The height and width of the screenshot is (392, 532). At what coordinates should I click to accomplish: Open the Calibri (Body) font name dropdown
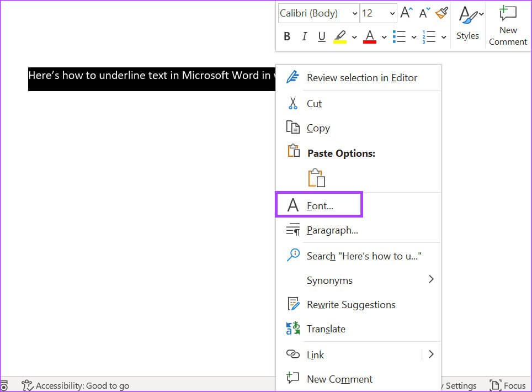(x=318, y=13)
